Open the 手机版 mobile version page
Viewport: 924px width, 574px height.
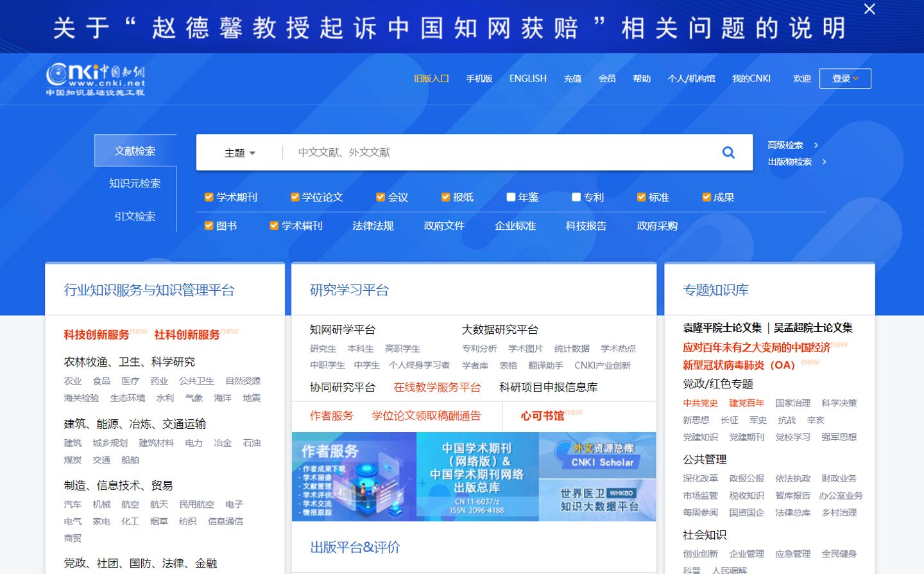478,78
